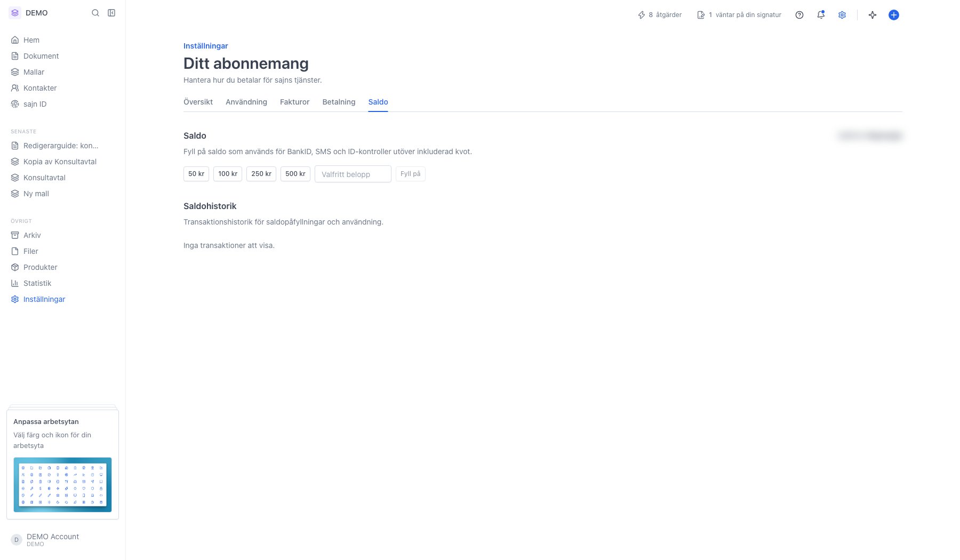
Task: Click the search icon in the sidebar header
Action: [95, 13]
